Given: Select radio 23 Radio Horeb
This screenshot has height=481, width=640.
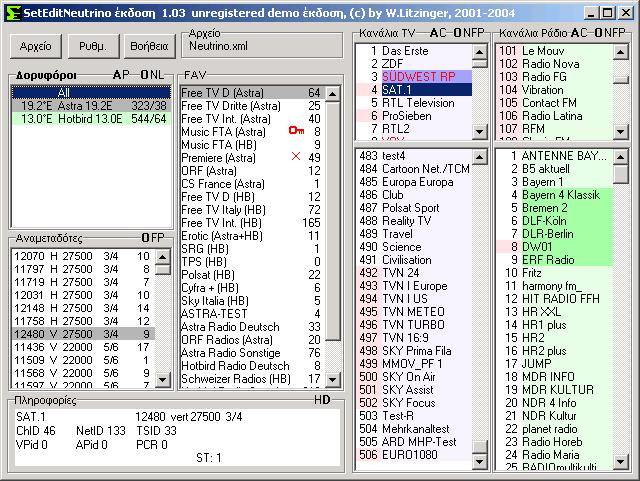Looking at the screenshot, I should [x=555, y=442].
